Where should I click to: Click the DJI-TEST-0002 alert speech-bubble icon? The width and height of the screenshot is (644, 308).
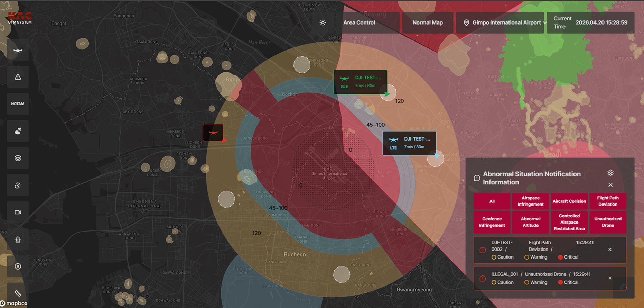(x=483, y=250)
